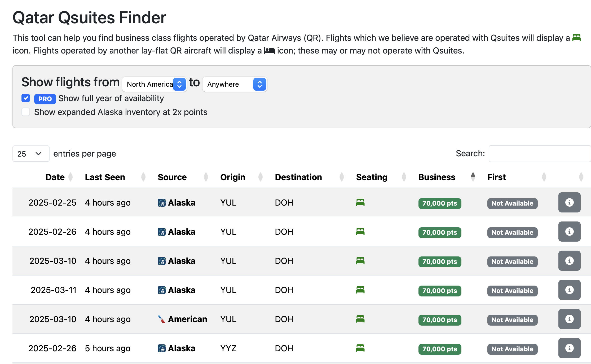Image resolution: width=591 pixels, height=364 pixels.
Task: Click Not Available badge in 2025-02-25 row
Action: click(512, 203)
